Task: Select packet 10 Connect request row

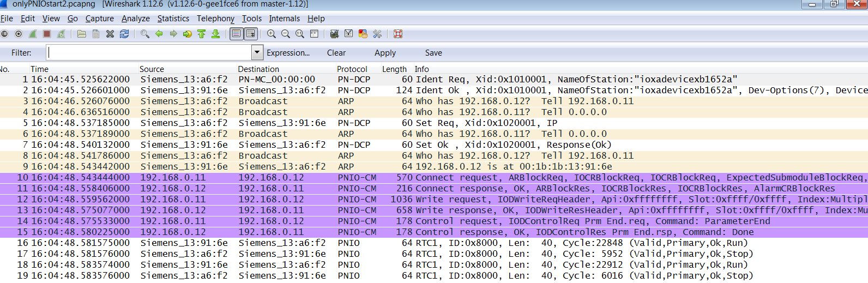Action: [x=434, y=177]
